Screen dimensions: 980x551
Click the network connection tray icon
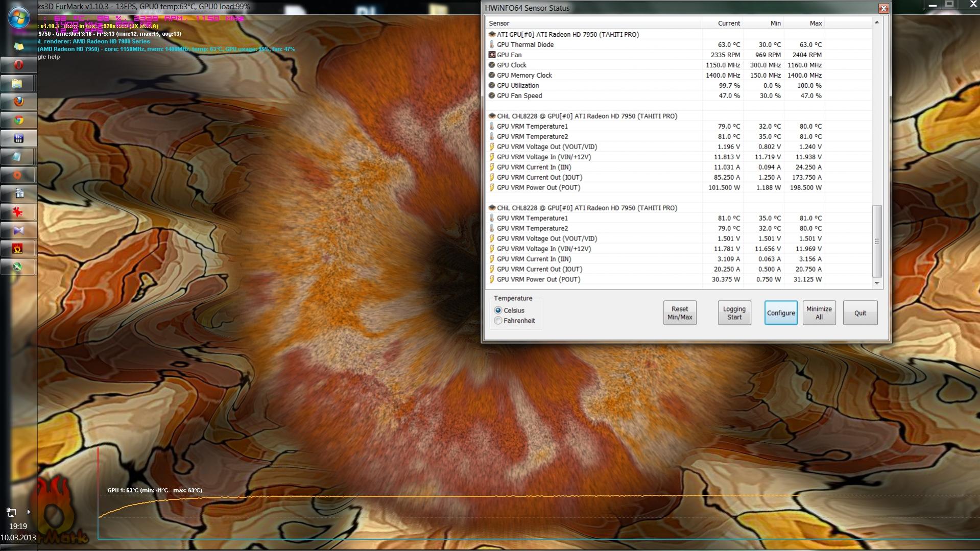[x=11, y=512]
